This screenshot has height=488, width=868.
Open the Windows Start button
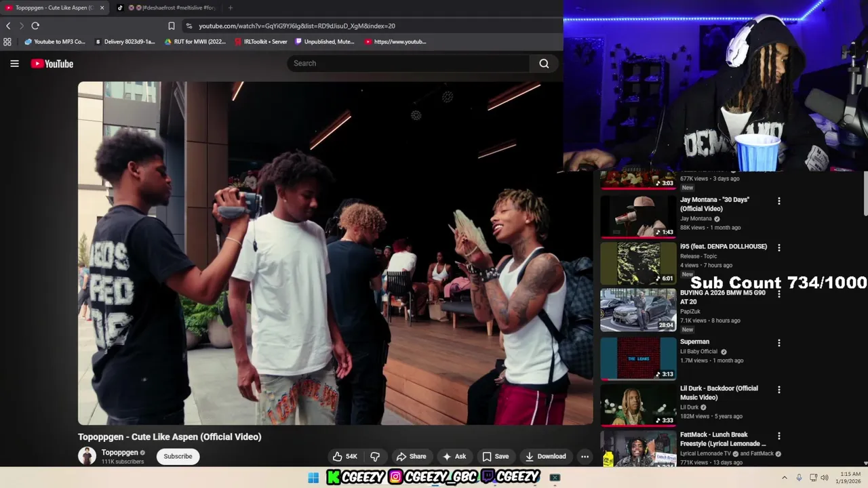(x=313, y=478)
